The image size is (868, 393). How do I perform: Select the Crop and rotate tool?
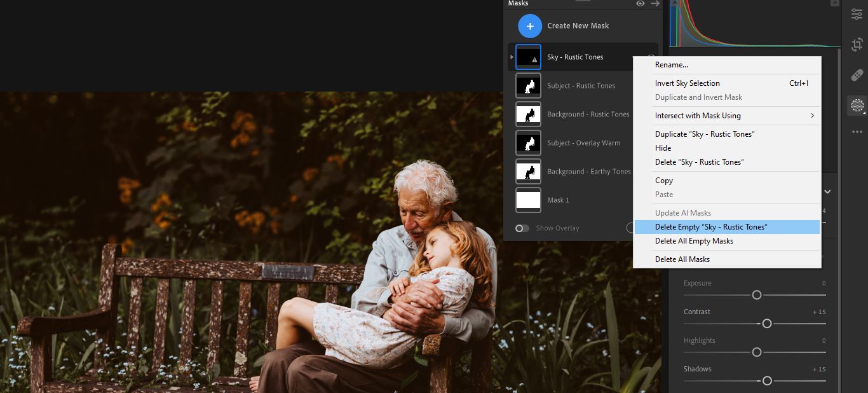click(x=857, y=45)
